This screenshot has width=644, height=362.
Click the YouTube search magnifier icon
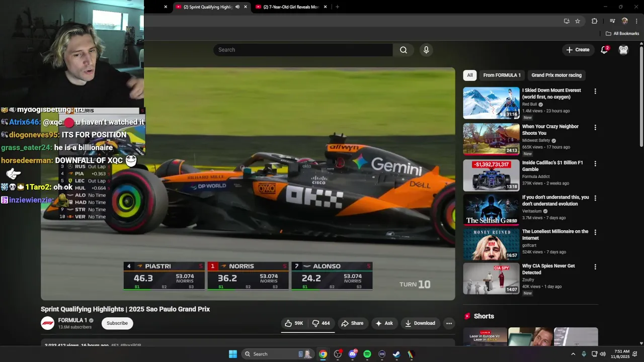coord(404,50)
